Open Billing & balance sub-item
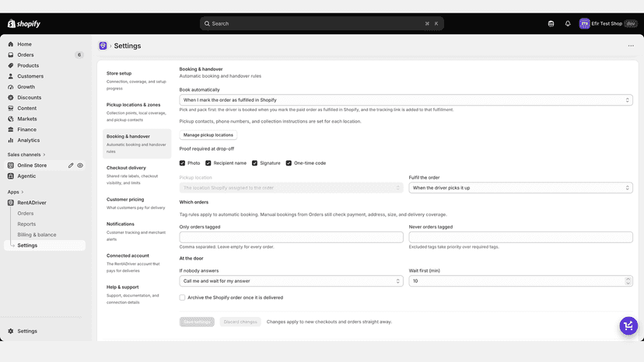The image size is (644, 362). pos(37,235)
